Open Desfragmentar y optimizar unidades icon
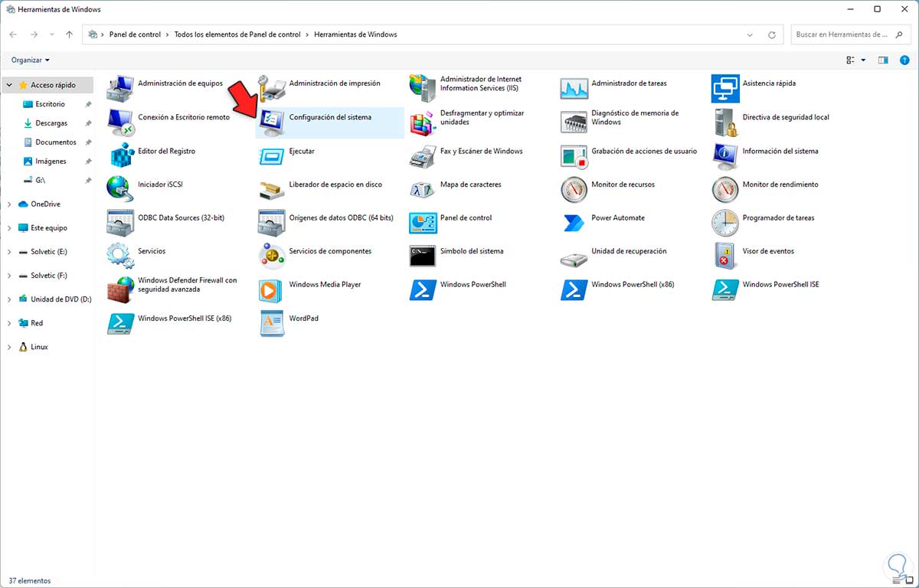The height and width of the screenshot is (588, 919). 423,122
